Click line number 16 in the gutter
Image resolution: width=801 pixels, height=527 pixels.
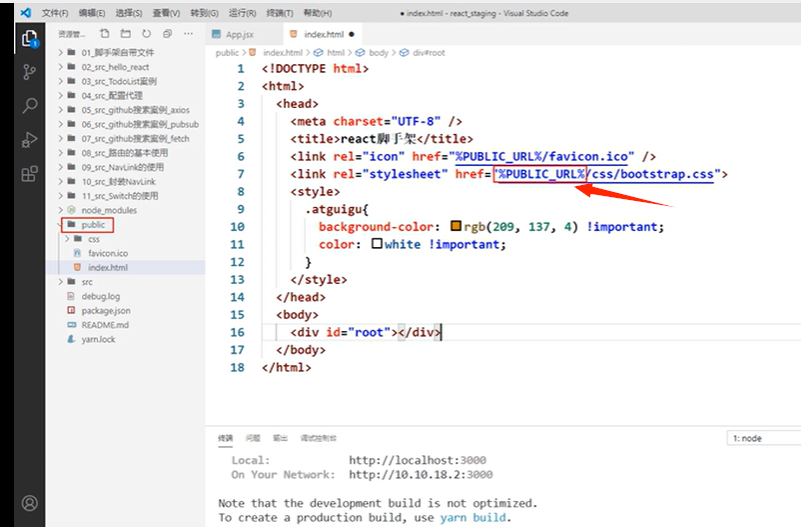[237, 332]
